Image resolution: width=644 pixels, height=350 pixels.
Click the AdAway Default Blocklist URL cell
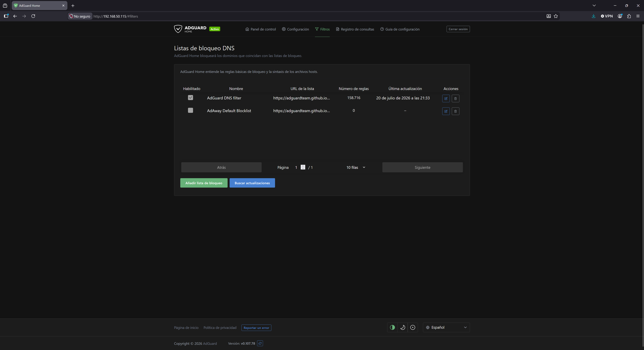[302, 111]
